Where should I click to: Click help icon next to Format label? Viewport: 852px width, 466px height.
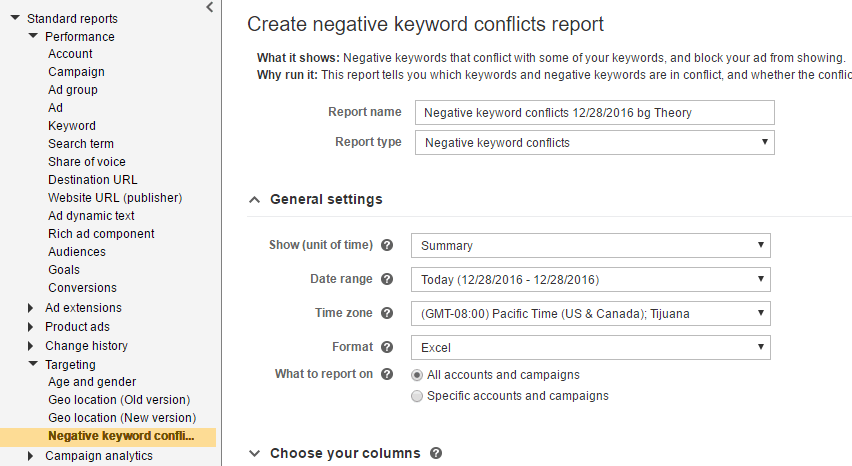pyautogui.click(x=387, y=348)
